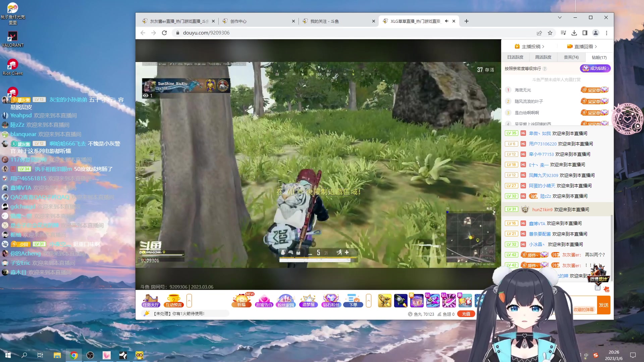The width and height of the screenshot is (644, 362).
Task: Click 阿蛋的小晴天 in chat list
Action: [542, 186]
